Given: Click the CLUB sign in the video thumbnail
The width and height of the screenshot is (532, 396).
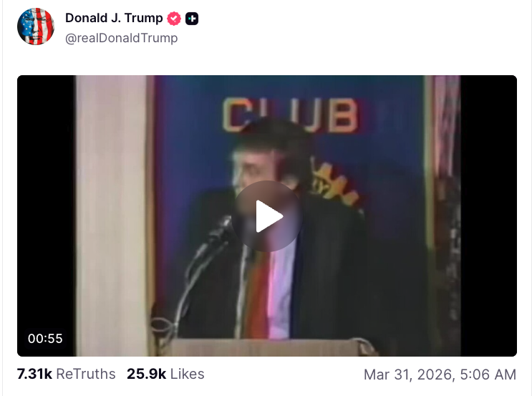Looking at the screenshot, I should tap(290, 115).
